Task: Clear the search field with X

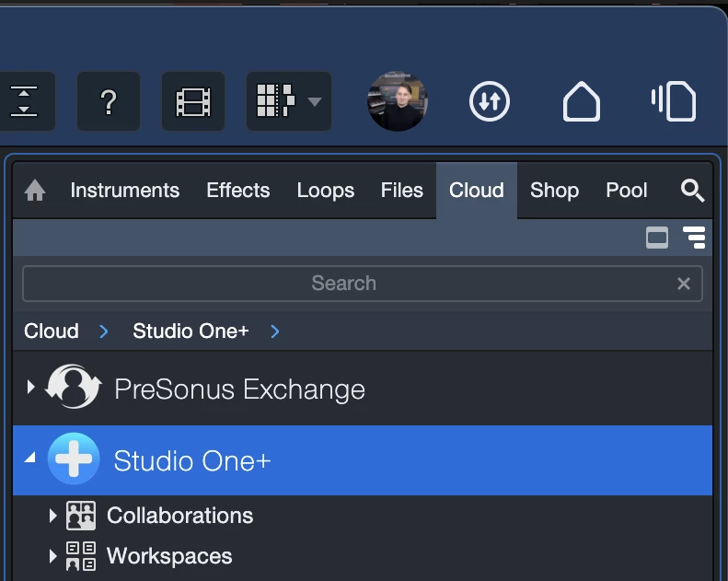Action: [683, 284]
